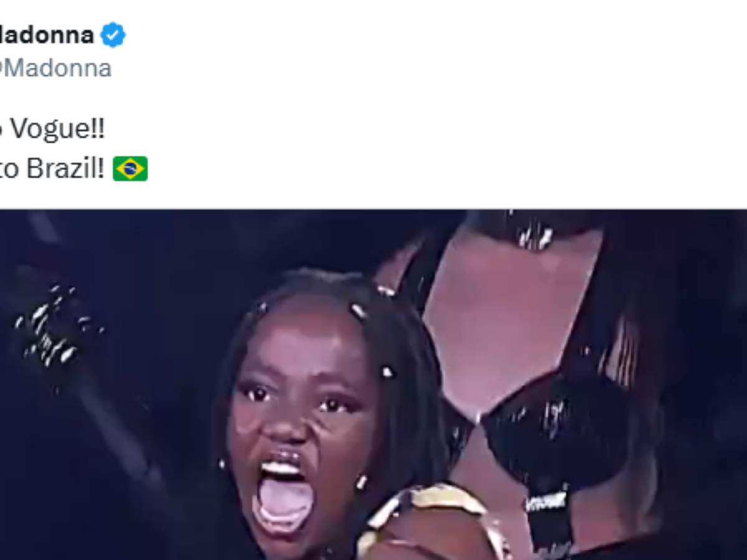Click the white earring on shouting woman
Screen dimensions: 747x560
362,482
